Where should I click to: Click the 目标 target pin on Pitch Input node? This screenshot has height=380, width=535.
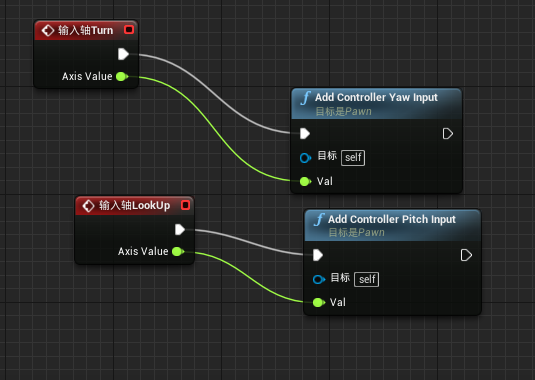pyautogui.click(x=319, y=279)
